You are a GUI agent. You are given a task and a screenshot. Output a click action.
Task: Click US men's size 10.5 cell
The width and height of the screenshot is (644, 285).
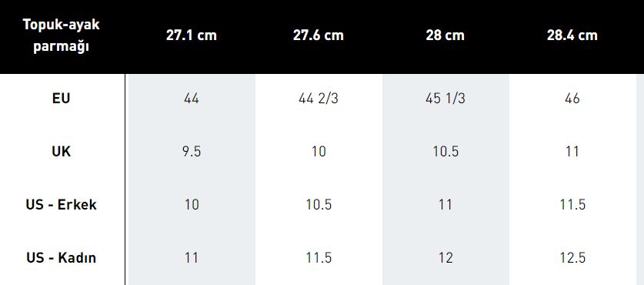click(x=319, y=204)
